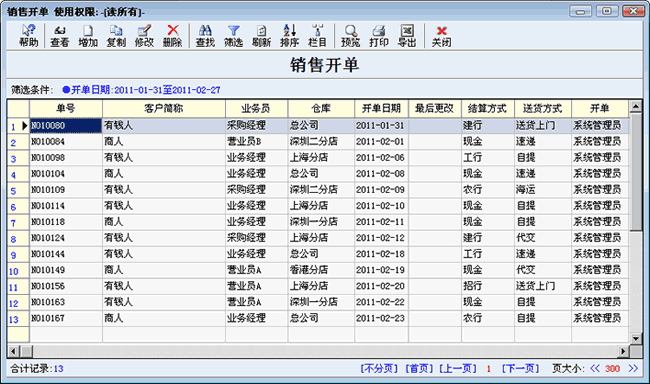Close the form with 关闭 icon

441,36
